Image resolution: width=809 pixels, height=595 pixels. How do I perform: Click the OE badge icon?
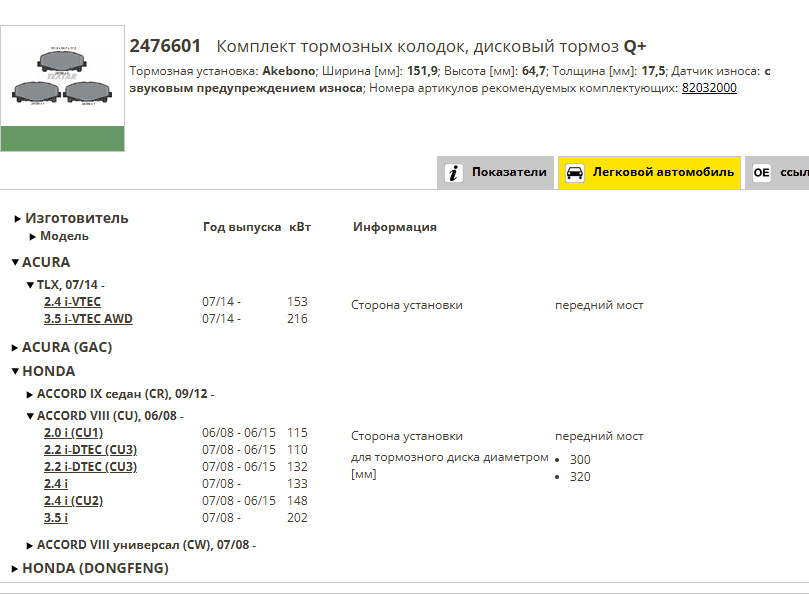point(763,171)
